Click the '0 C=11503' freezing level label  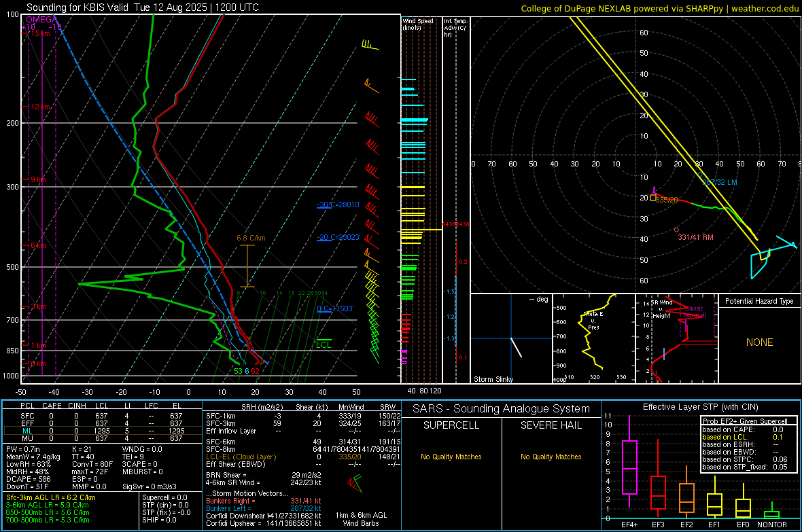coord(335,308)
